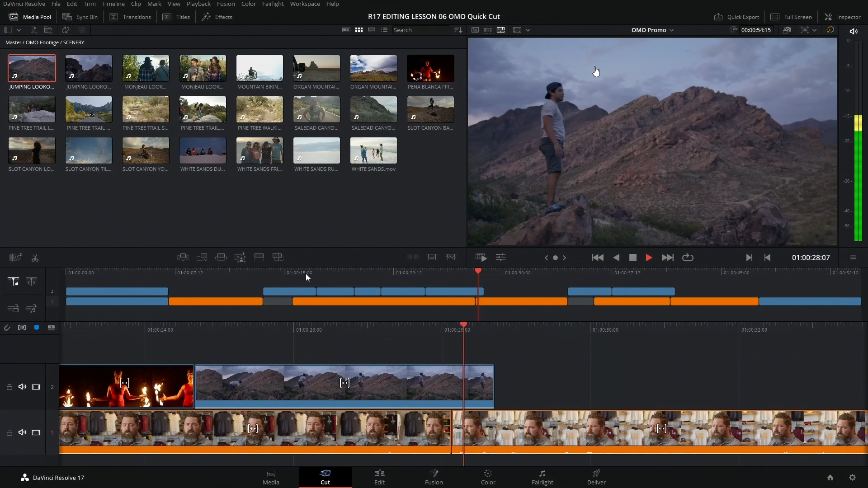Open the Inspector panel

point(844,17)
